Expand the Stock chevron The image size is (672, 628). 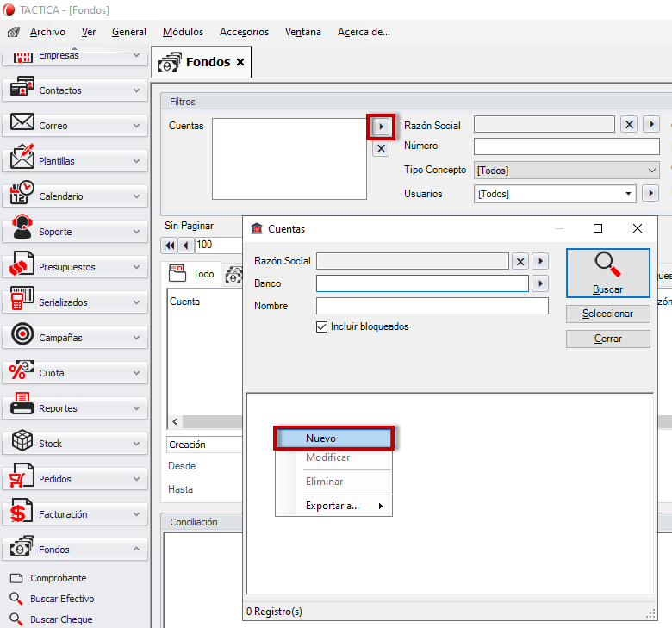click(136, 444)
